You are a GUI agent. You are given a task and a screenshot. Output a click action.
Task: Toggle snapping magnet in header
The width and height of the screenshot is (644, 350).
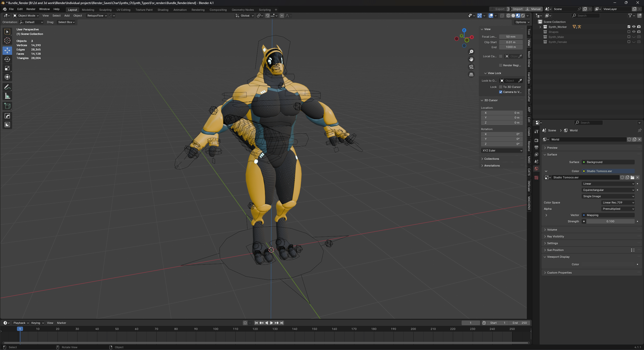268,16
